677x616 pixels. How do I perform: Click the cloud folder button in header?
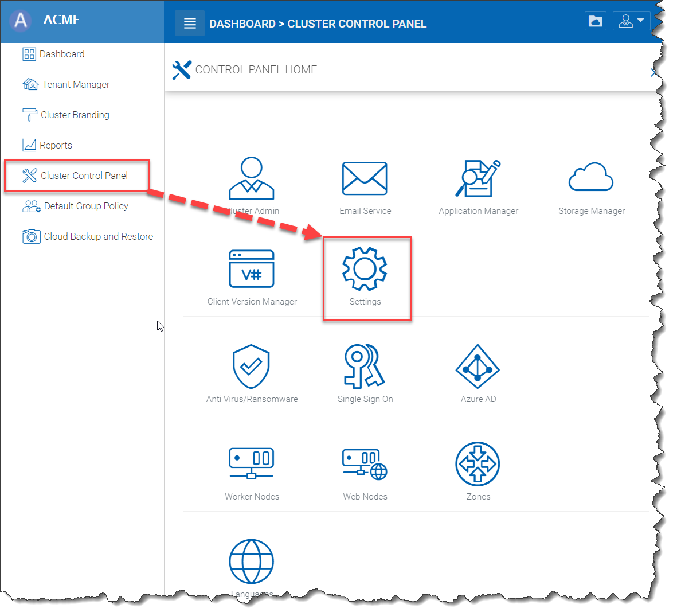coord(596,21)
